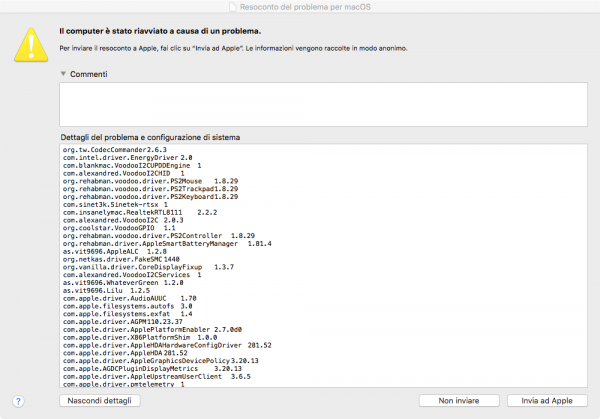
Task: Select the org.tw.CodecCommander 2.6.3 line
Action: coord(115,150)
